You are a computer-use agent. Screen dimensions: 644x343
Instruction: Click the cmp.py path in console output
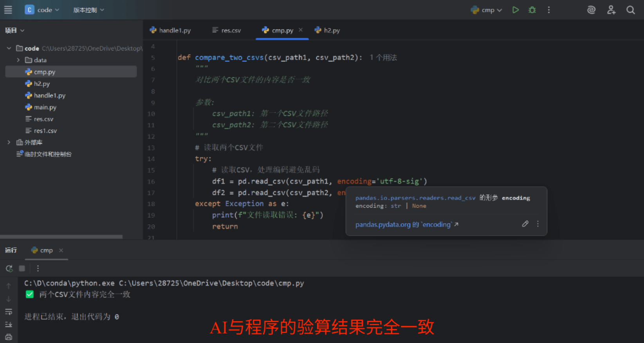point(211,283)
